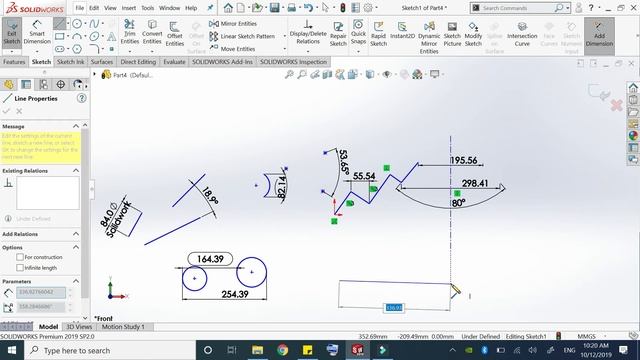Collapse the Options section

pos(76,247)
